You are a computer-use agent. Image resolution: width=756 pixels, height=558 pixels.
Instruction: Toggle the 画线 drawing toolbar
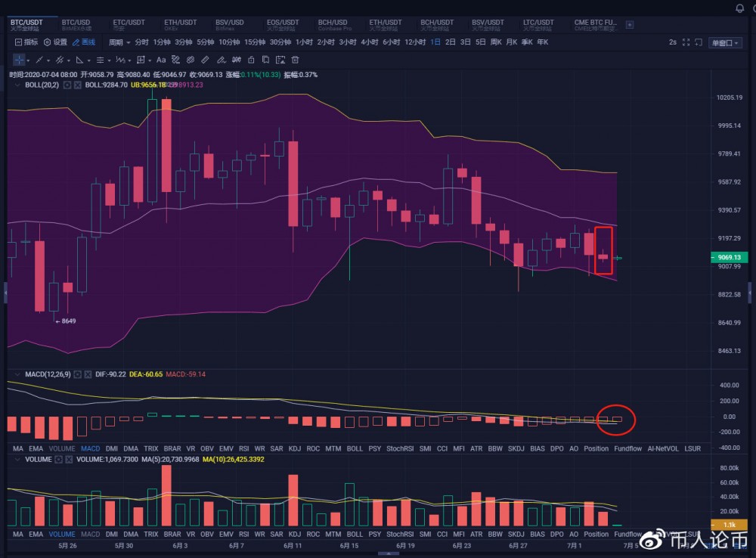coord(84,42)
